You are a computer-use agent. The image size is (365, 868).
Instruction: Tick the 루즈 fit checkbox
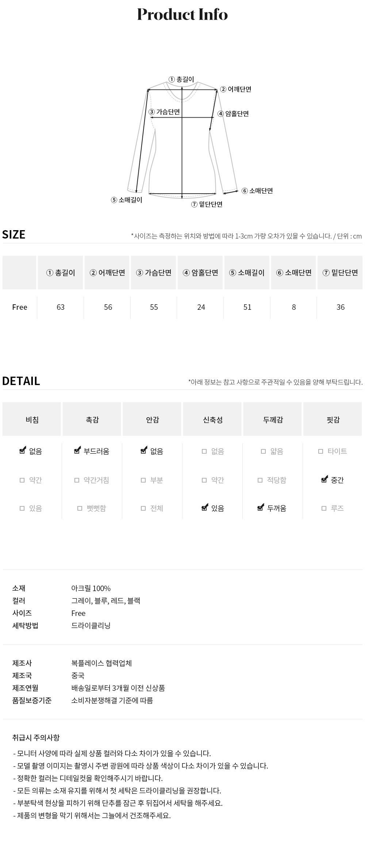(x=324, y=508)
